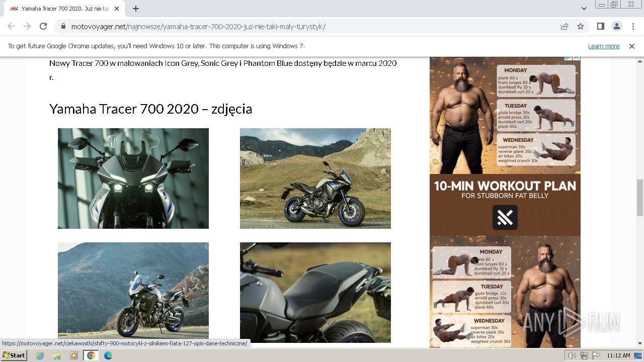The image size is (644, 362).
Task: Launch Internet Explorer from the taskbar
Action: point(40,355)
